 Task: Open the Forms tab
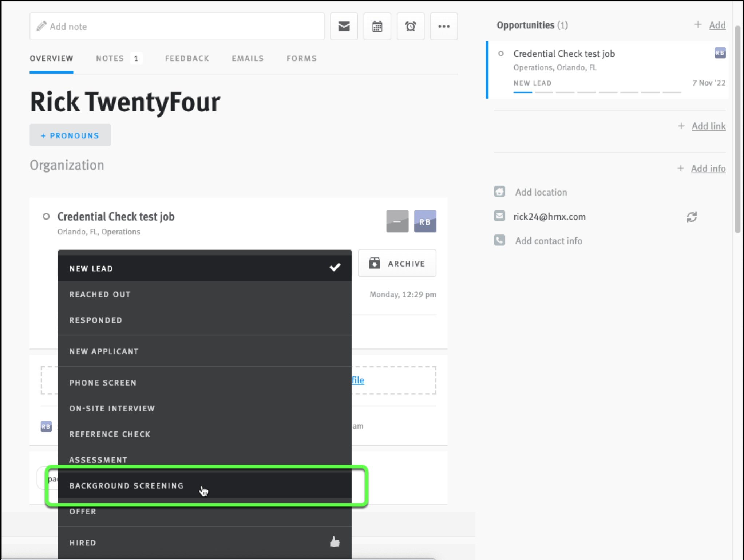(x=301, y=58)
